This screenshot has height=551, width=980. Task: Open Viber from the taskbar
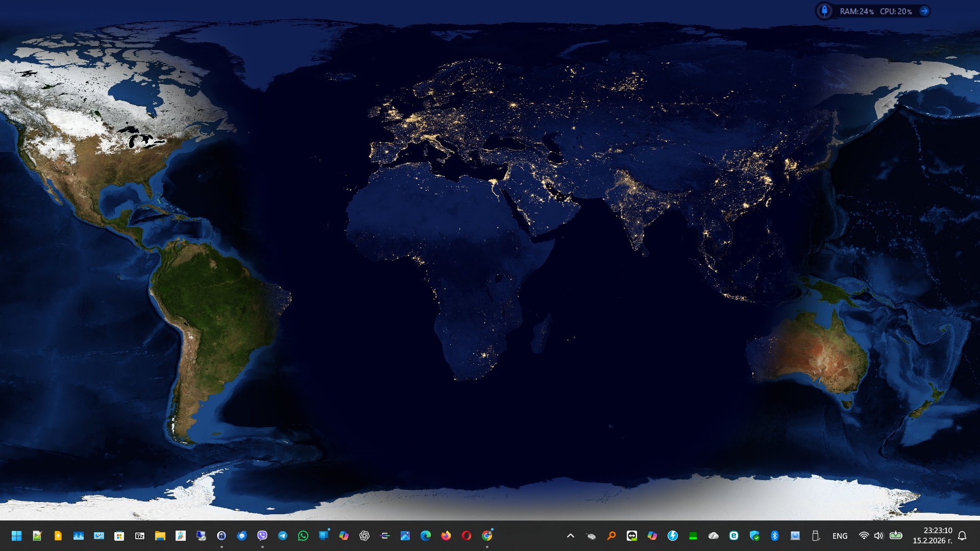point(262,536)
